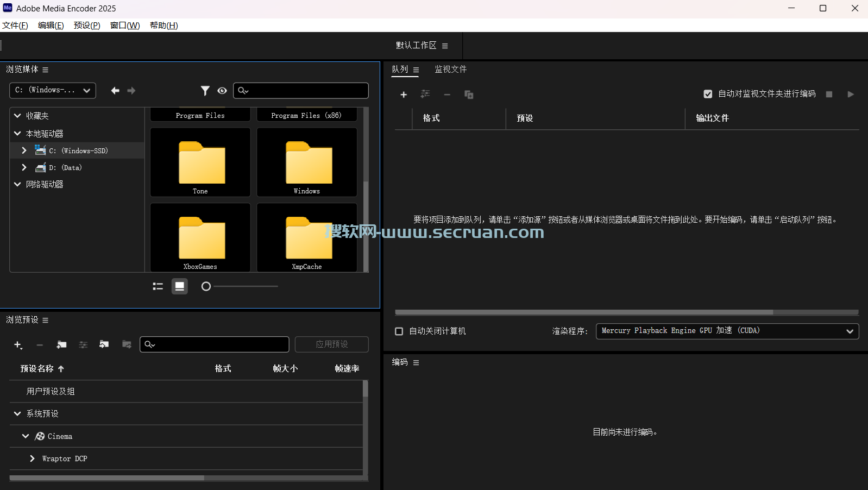Open the media browser file type filter

pyautogui.click(x=205, y=91)
